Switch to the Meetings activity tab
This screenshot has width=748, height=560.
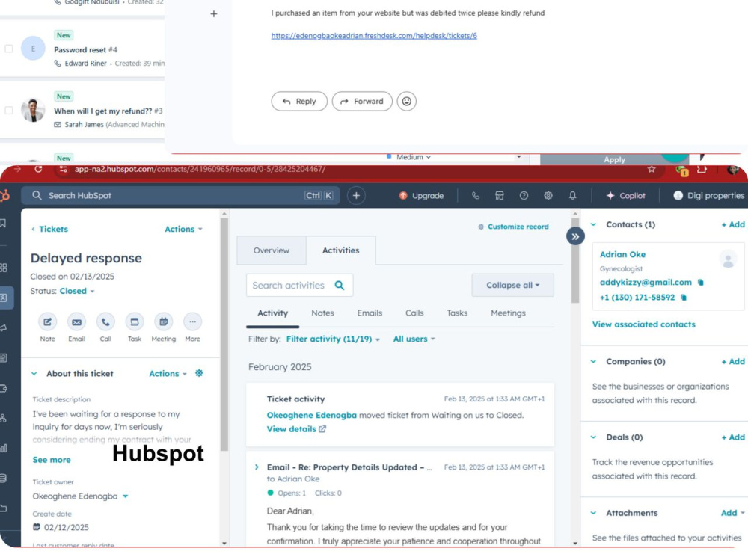pos(508,313)
